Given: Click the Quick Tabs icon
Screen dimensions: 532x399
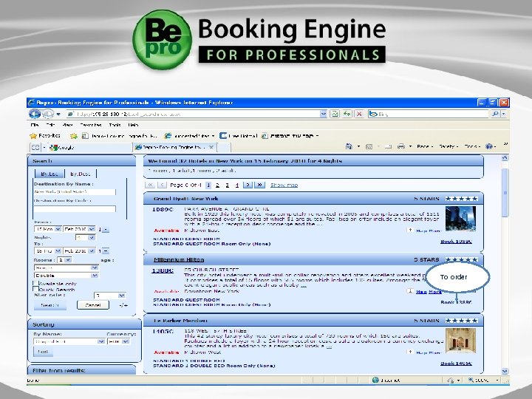Looking at the screenshot, I should click(x=35, y=147).
